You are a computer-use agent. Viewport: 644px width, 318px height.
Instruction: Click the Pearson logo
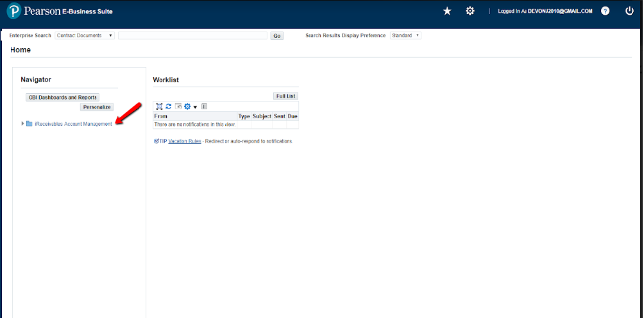[x=13, y=11]
